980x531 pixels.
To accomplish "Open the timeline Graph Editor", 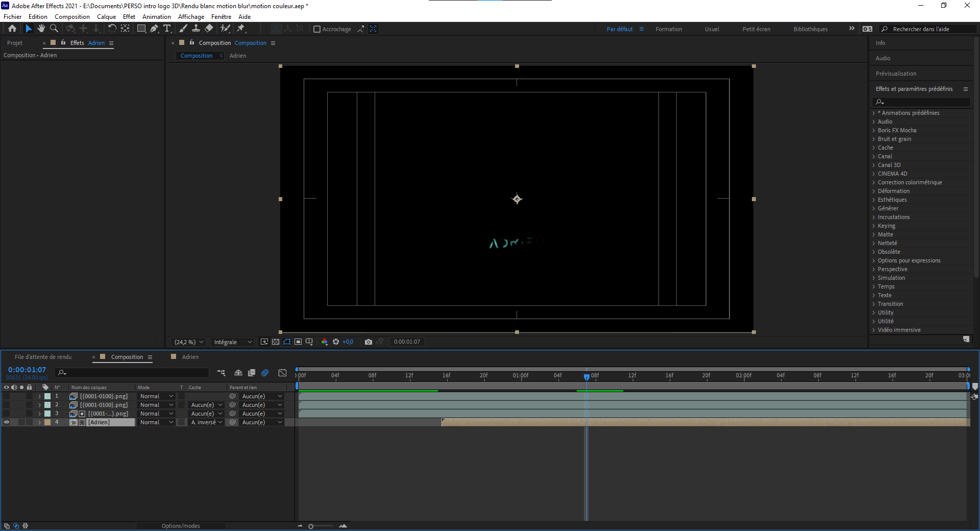I will click(282, 373).
